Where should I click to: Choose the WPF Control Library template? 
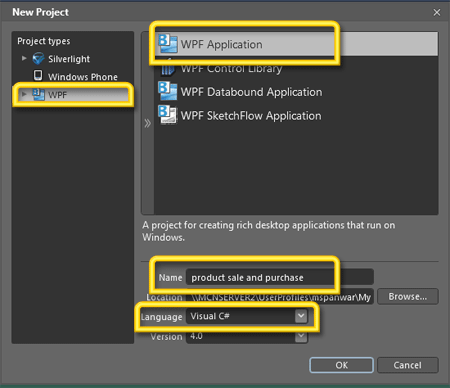click(296, 68)
